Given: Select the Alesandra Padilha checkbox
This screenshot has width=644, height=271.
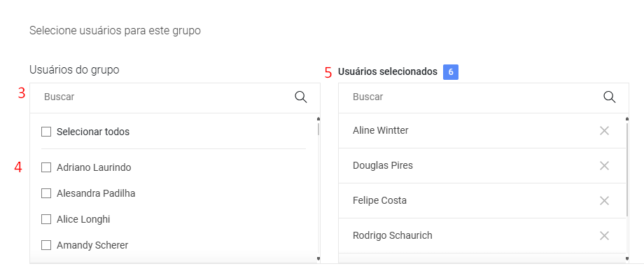Looking at the screenshot, I should 46,193.
